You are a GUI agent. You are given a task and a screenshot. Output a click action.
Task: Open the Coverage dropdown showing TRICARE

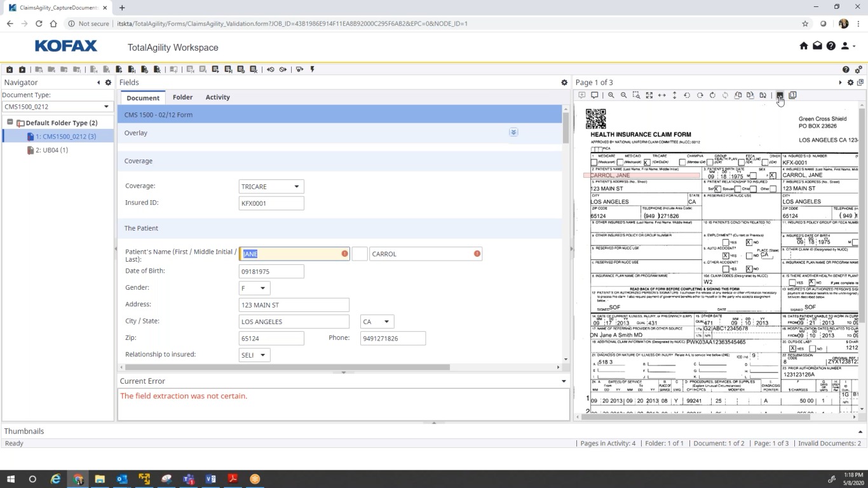point(296,187)
